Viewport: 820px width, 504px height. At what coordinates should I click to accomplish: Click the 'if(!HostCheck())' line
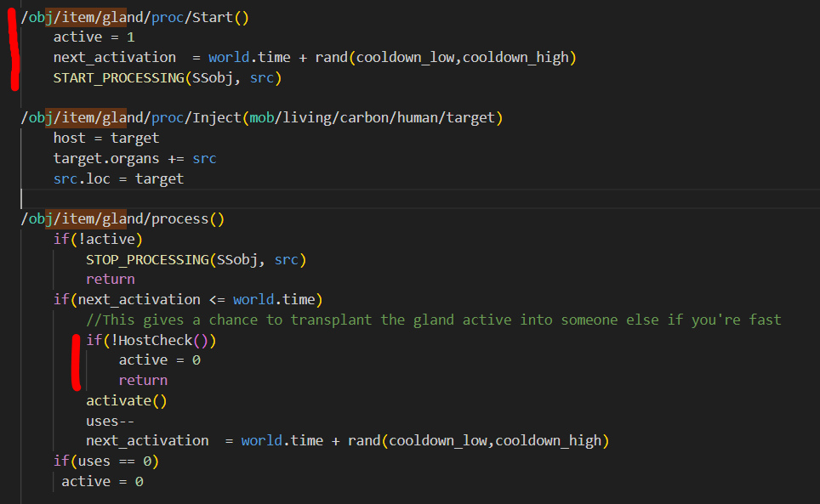coord(151,341)
